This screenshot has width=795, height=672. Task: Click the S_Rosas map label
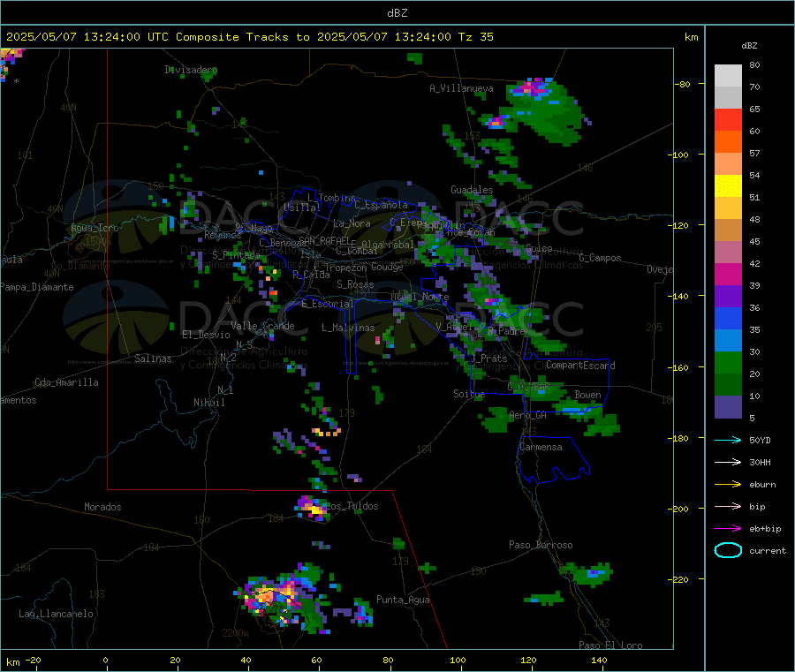pos(355,284)
